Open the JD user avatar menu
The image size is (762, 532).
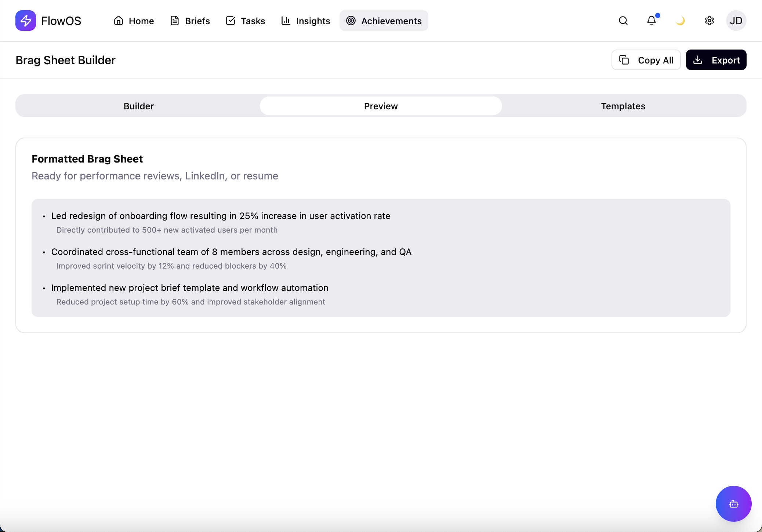pos(736,21)
